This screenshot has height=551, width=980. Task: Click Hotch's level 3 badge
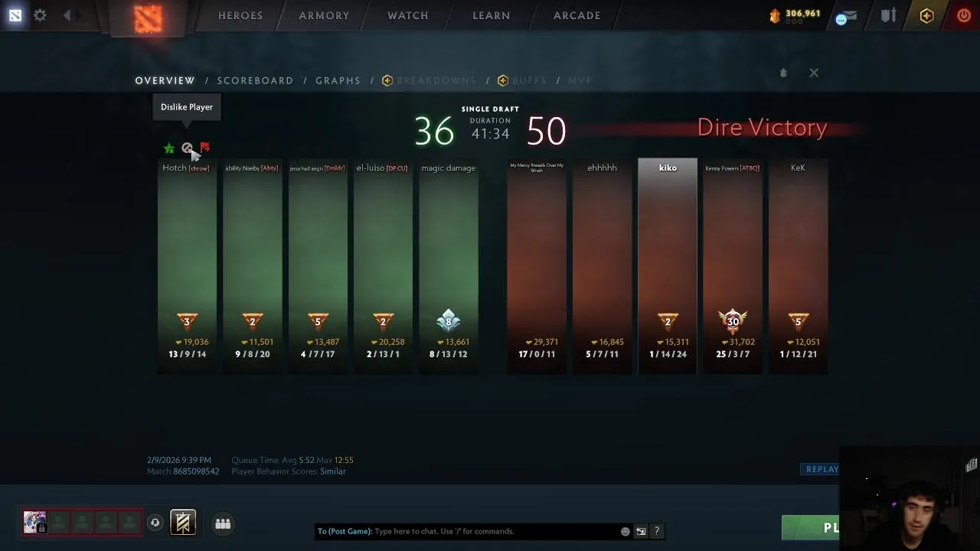187,321
